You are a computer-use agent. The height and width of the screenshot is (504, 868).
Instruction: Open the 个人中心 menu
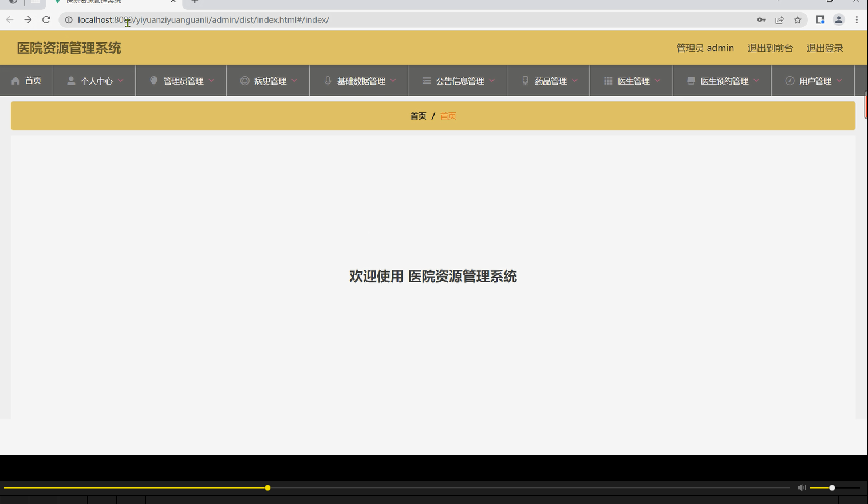tap(94, 81)
